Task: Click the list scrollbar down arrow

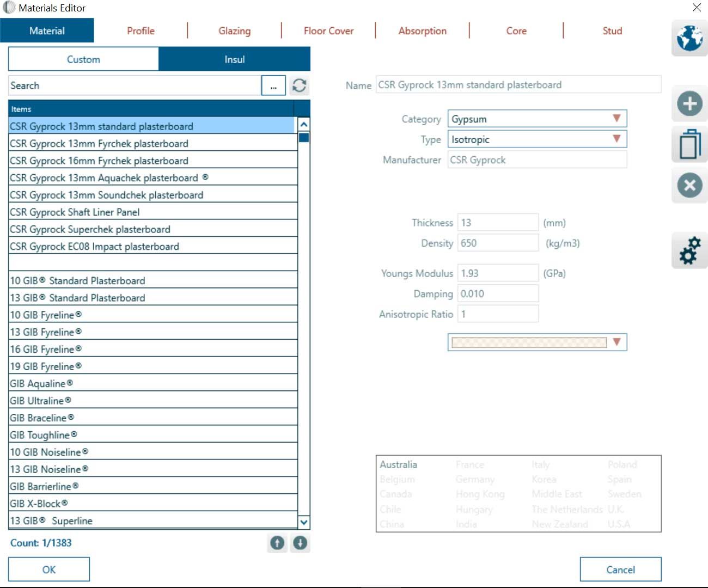Action: click(x=304, y=522)
